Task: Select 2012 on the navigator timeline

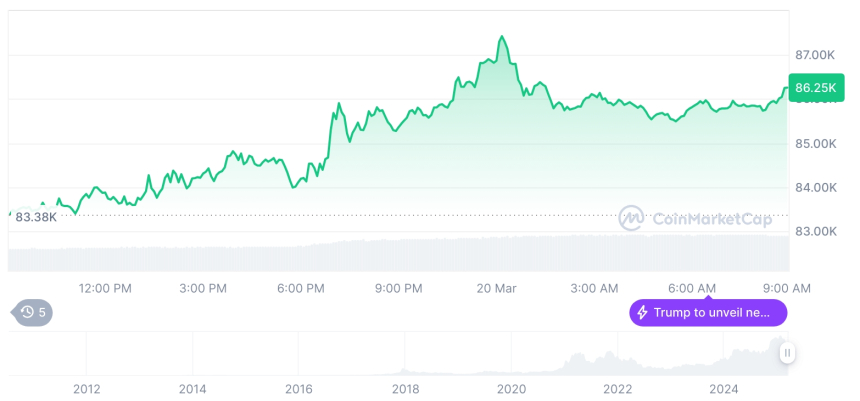Action: pyautogui.click(x=87, y=389)
